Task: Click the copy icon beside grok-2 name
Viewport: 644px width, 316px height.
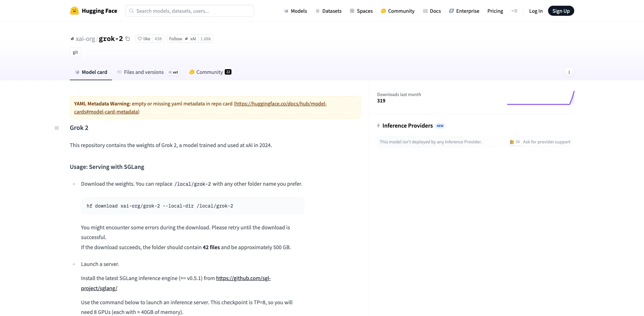Action: pos(127,39)
